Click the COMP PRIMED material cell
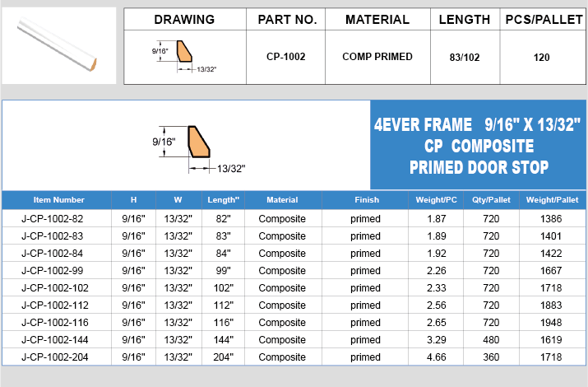Viewport: 588px width, 387px height. (x=377, y=57)
